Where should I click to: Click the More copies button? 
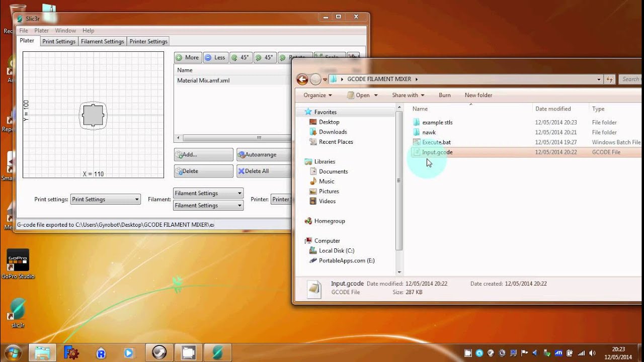[188, 58]
